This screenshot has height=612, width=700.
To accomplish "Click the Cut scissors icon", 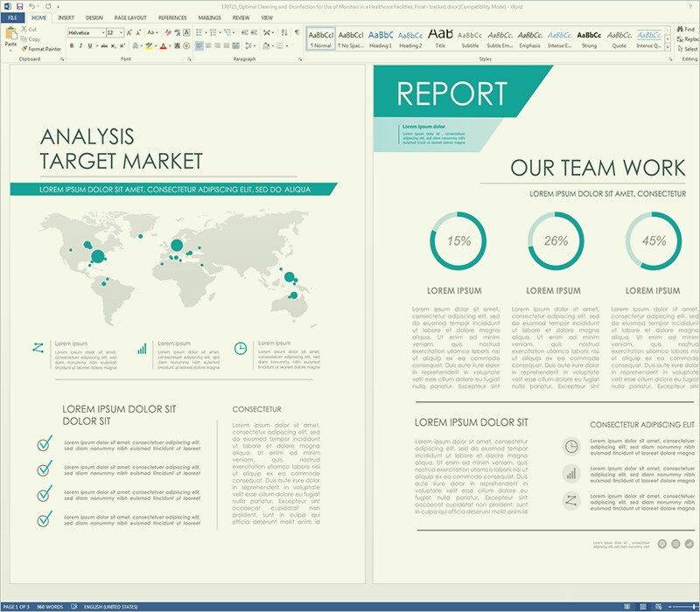I will tap(24, 29).
